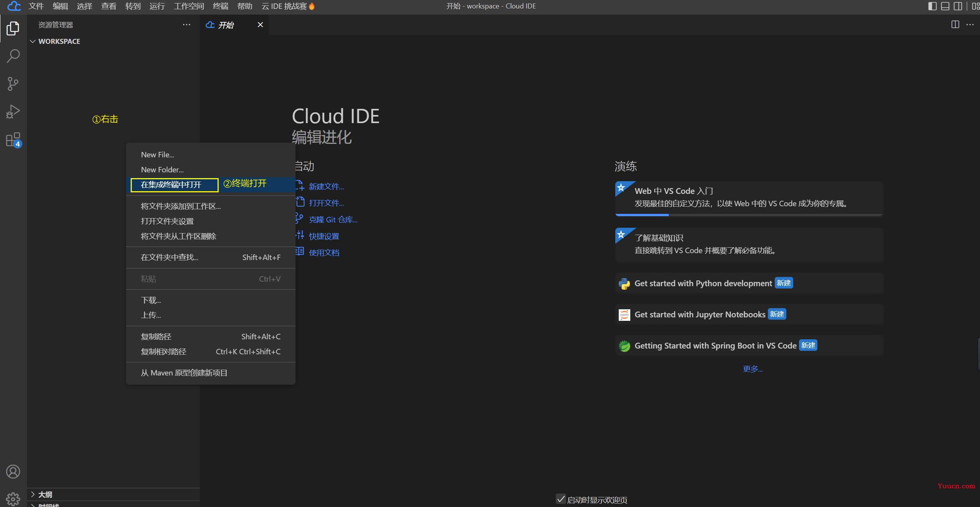Open the 转到 menu
This screenshot has width=980, height=507.
point(133,6)
